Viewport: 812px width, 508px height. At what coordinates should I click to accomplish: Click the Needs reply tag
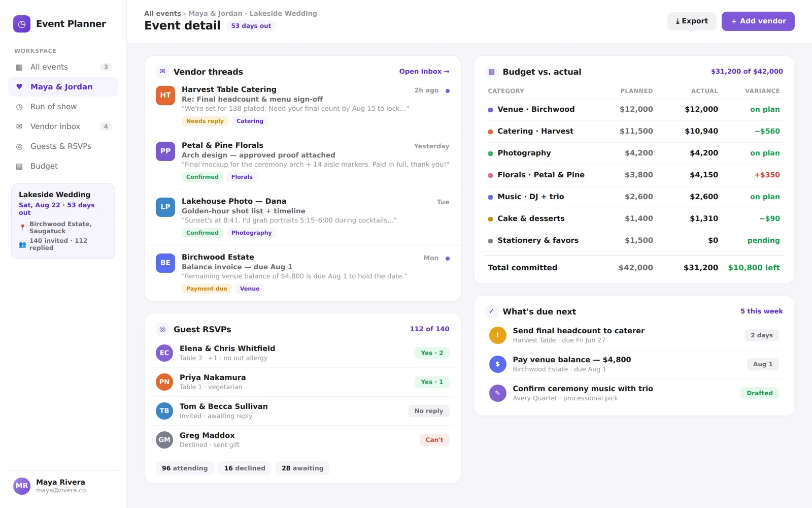205,121
